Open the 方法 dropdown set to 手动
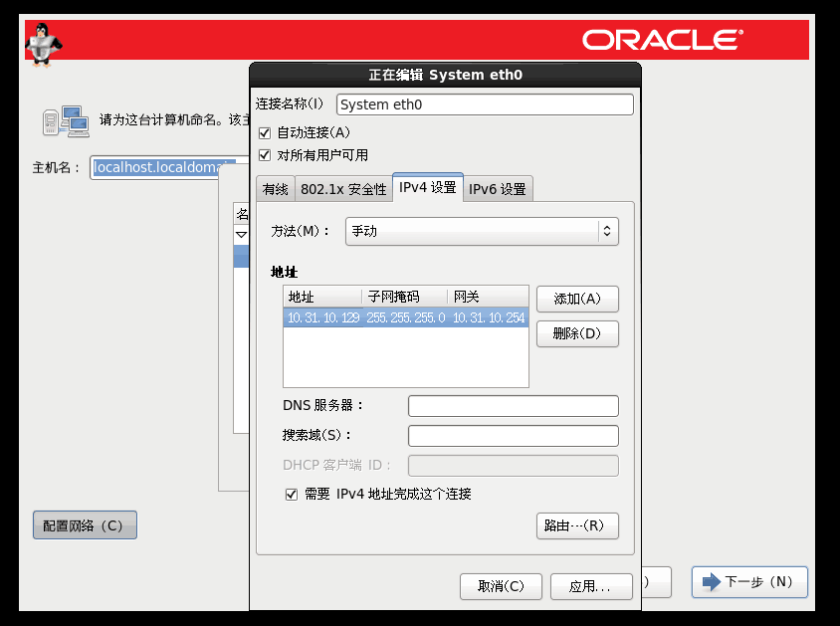This screenshot has height=626, width=840. [482, 231]
